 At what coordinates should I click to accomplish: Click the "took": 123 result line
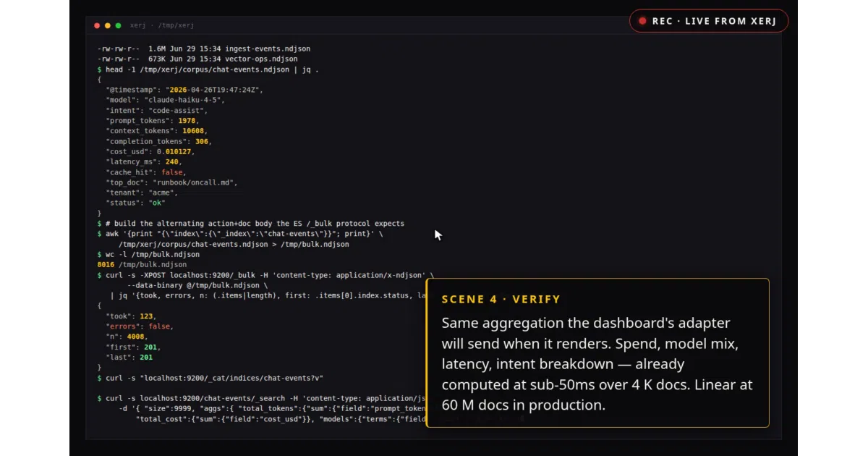[x=132, y=316]
